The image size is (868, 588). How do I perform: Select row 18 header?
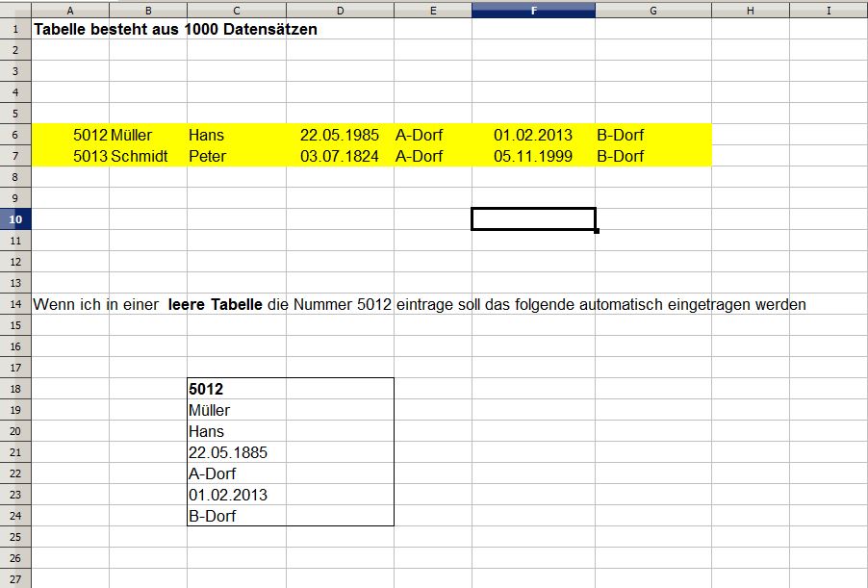click(x=15, y=389)
